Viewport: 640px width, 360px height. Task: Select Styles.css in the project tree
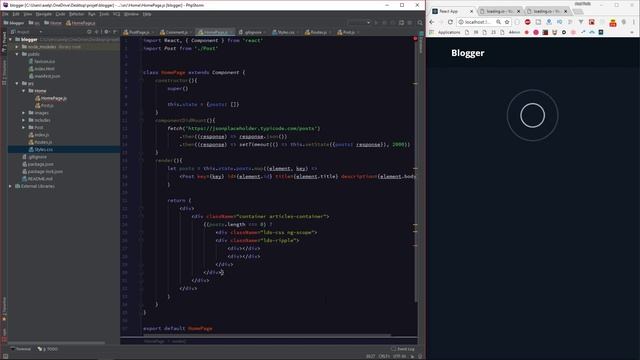[43, 149]
